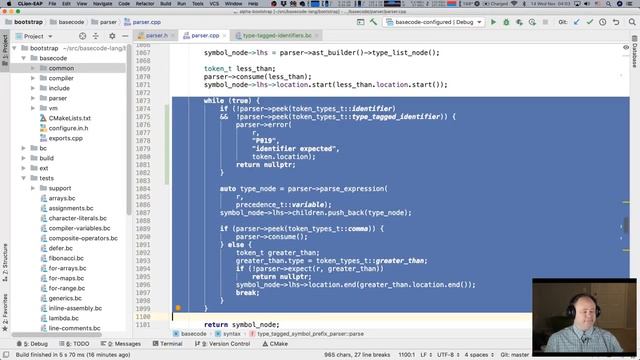Viewport: 640px width, 360px height.
Task: Open the Structure side panel
Action: click(x=5, y=262)
